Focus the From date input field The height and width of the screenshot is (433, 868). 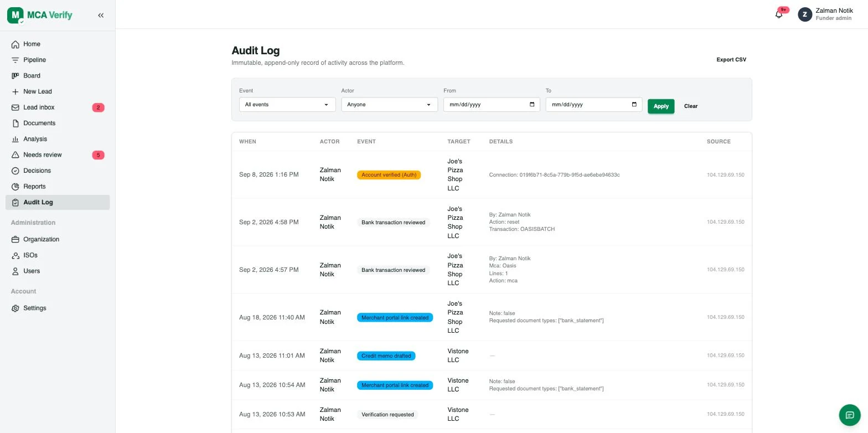(492, 104)
